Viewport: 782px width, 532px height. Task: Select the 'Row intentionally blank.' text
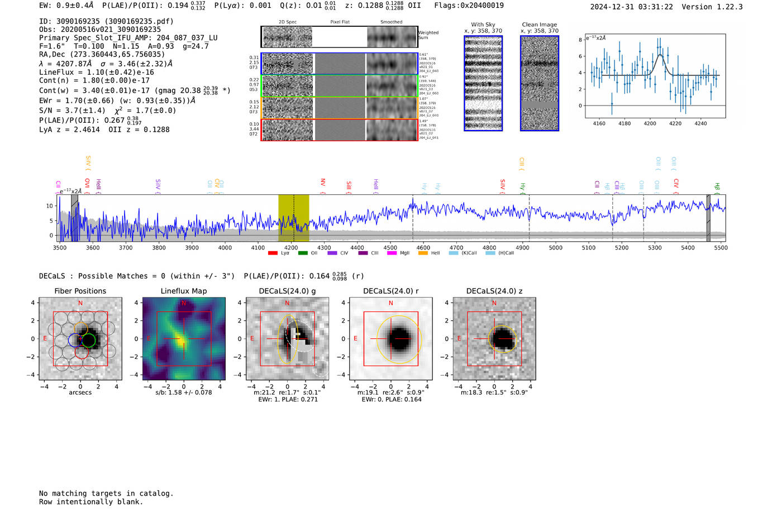(x=91, y=502)
